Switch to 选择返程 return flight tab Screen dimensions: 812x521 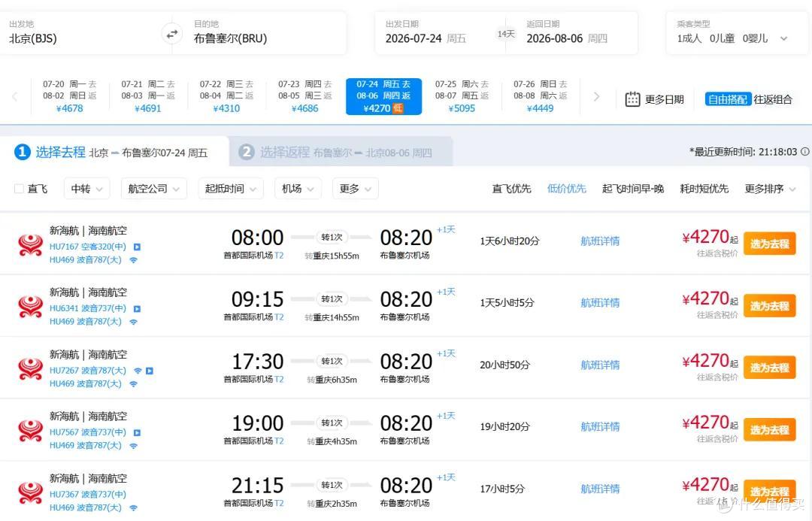tap(341, 152)
